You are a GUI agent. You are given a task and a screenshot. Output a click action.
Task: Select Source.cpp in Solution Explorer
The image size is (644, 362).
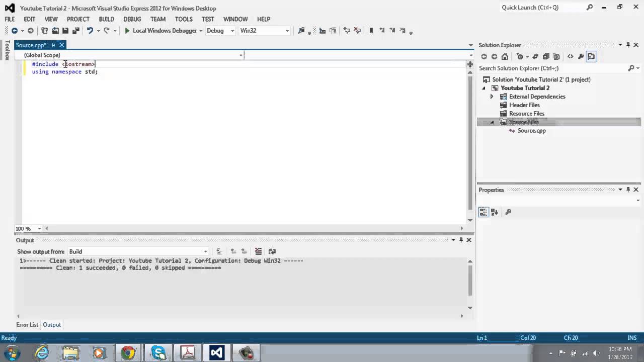531,131
